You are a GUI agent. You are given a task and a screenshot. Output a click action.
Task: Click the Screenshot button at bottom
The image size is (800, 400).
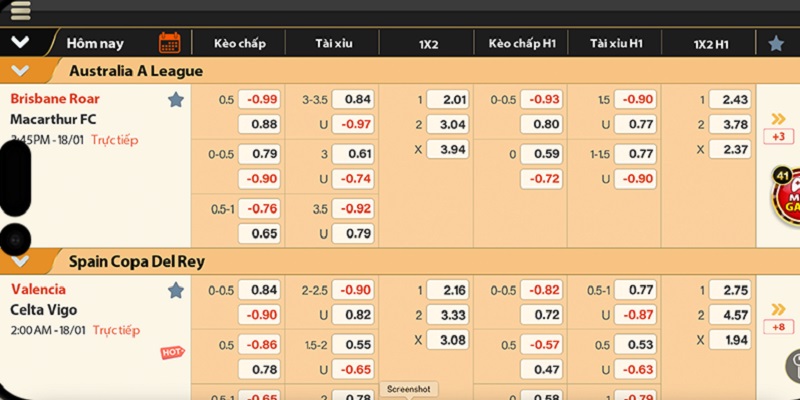tap(408, 390)
